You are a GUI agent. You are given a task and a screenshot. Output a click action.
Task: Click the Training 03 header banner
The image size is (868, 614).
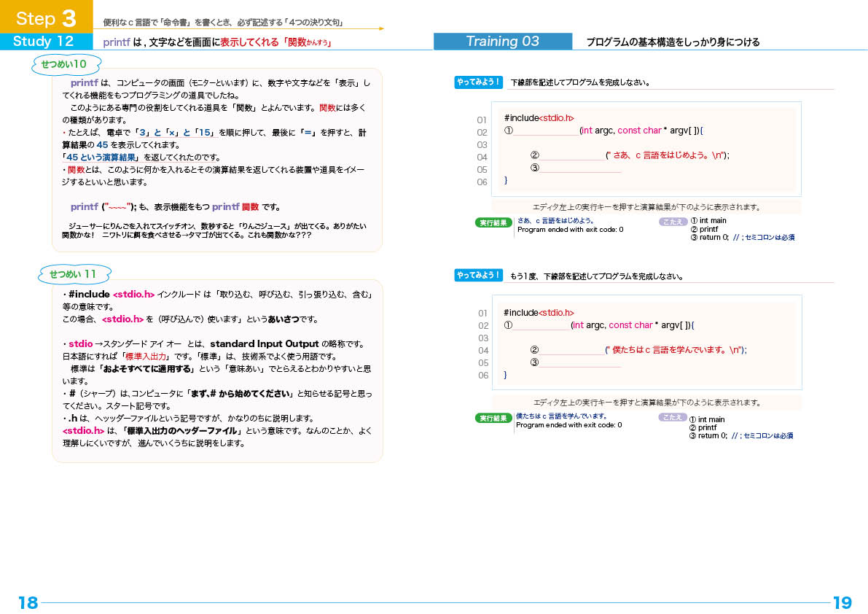click(504, 42)
